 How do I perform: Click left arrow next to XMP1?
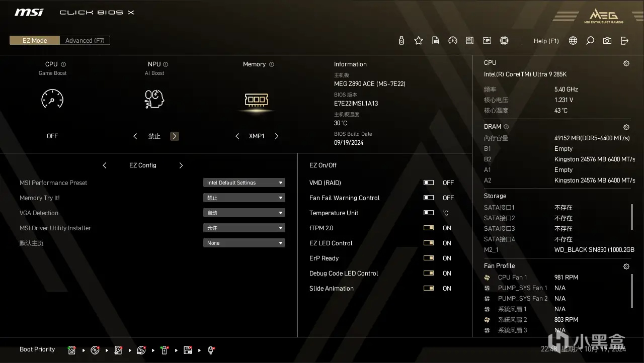[237, 136]
